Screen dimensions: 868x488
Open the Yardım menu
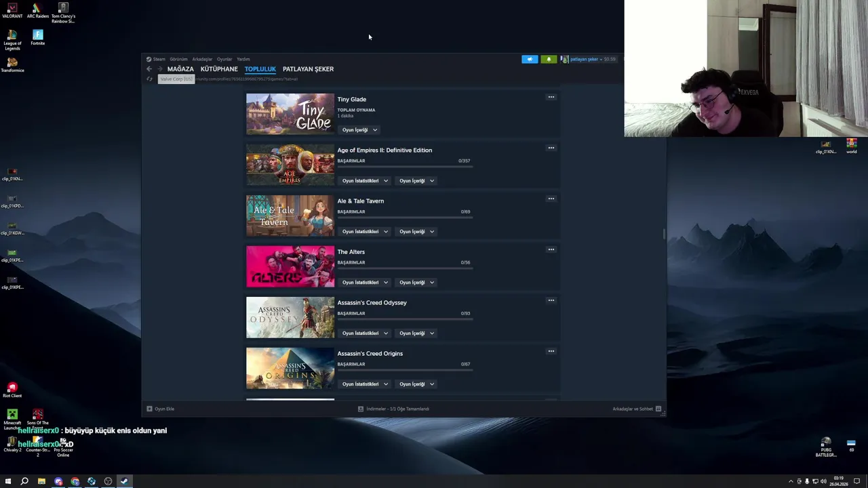tap(243, 59)
